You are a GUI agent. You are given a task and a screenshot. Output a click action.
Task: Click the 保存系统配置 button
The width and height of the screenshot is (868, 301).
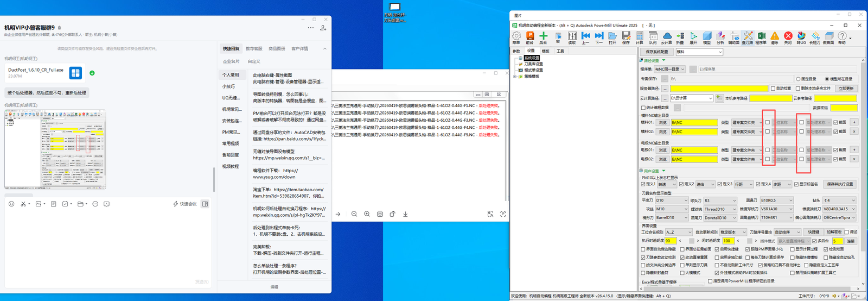656,52
